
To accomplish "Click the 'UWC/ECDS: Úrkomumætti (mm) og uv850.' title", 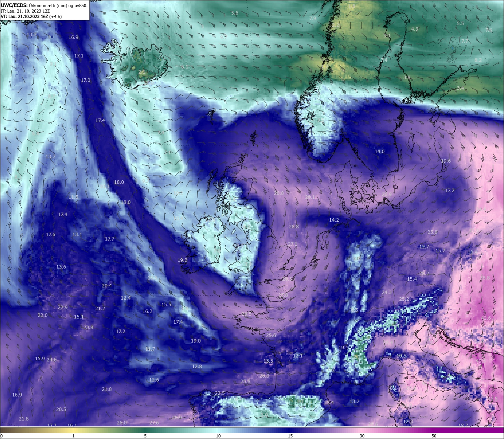I will tap(44, 6).
